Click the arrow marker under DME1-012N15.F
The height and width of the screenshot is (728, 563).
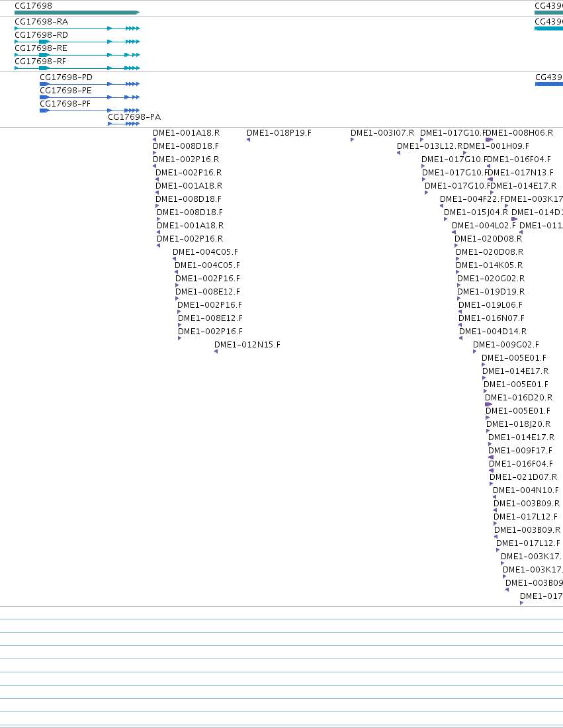pyautogui.click(x=216, y=351)
